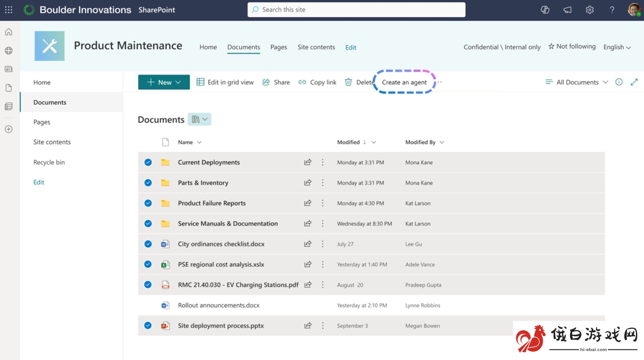Image resolution: width=644 pixels, height=360 pixels.
Task: Click the Boulder Innovations logo icon
Action: (29, 10)
